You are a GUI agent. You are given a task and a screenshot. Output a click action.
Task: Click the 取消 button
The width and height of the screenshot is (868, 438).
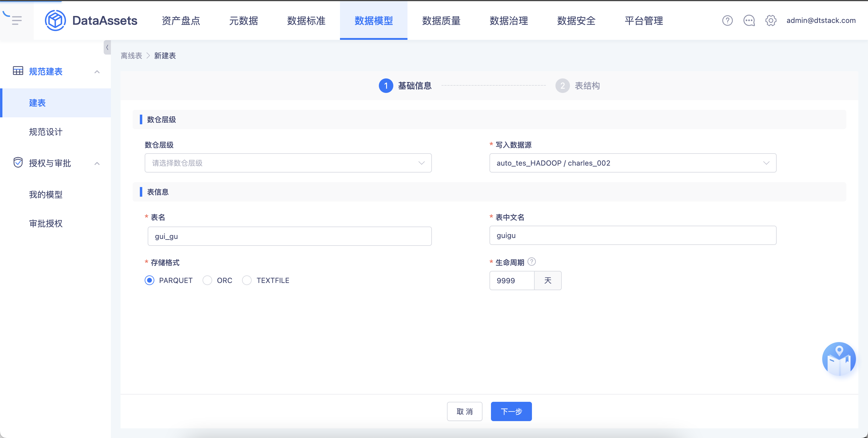(x=464, y=411)
